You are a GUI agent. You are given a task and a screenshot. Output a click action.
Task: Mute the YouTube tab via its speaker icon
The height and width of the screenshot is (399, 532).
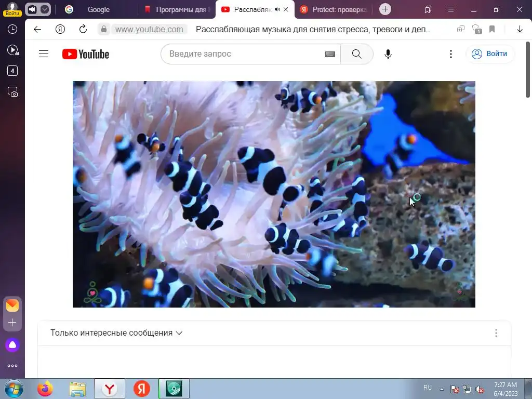pyautogui.click(x=277, y=9)
